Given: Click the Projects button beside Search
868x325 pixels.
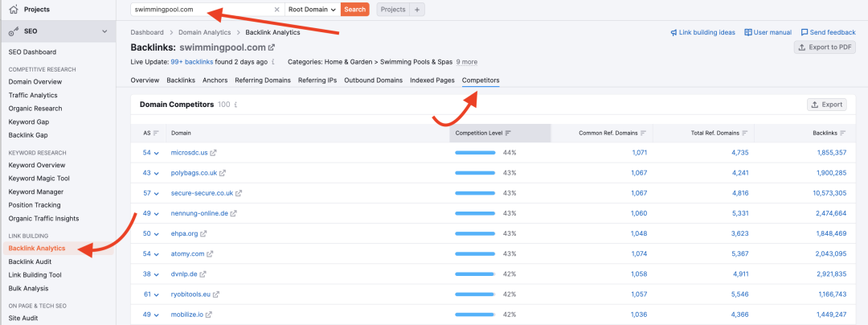Looking at the screenshot, I should [393, 10].
